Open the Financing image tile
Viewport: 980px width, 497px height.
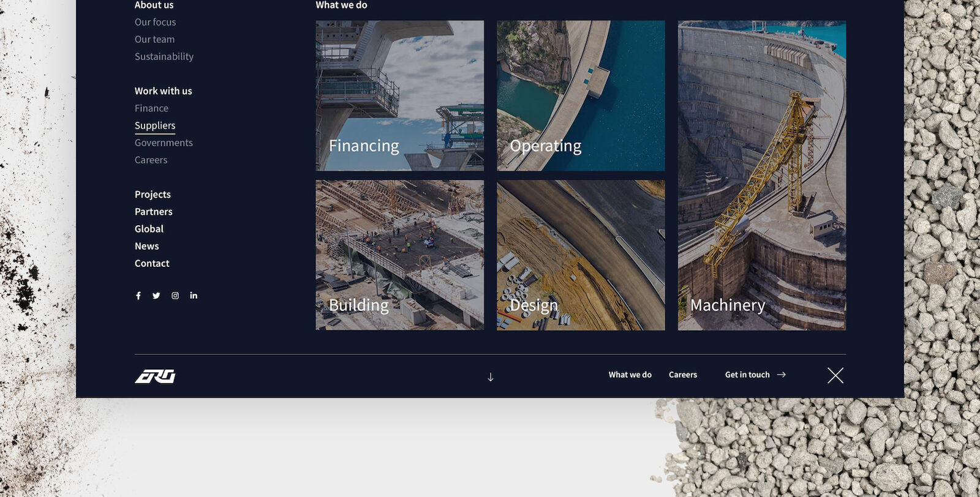[x=399, y=95]
